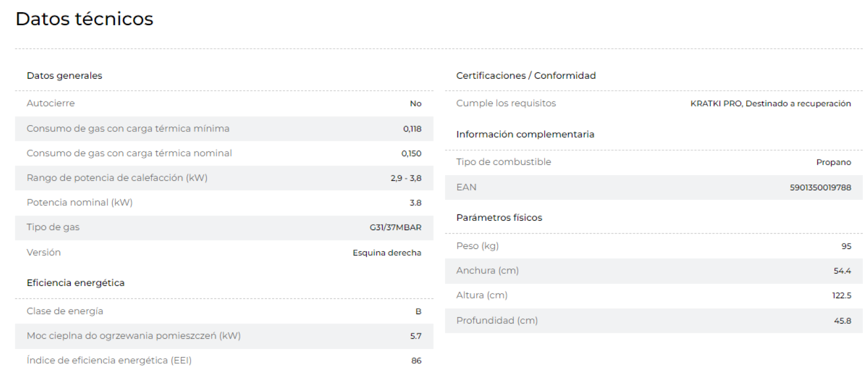Select the Peso (kg) row

tap(654, 246)
